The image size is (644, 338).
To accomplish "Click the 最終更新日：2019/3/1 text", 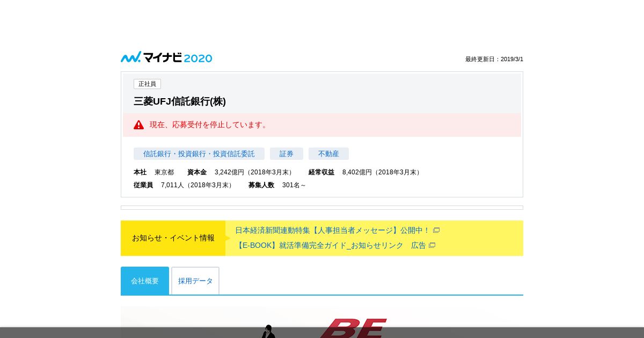I will (x=494, y=59).
